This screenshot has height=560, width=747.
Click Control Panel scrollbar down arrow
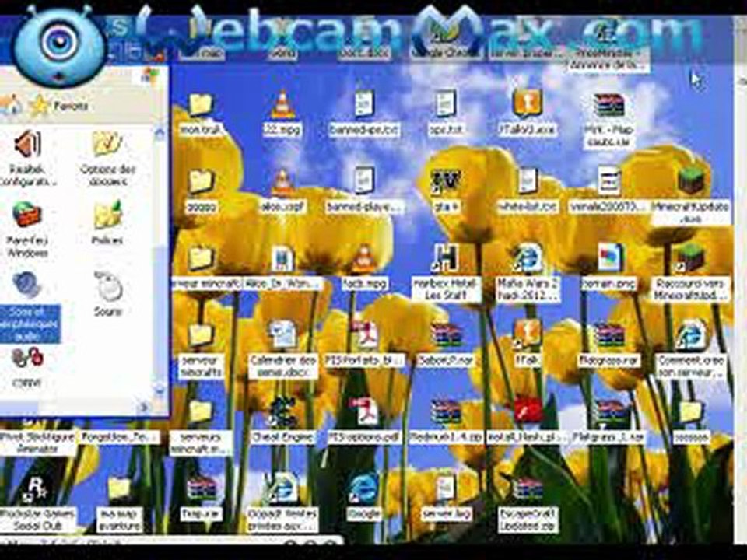(x=160, y=389)
